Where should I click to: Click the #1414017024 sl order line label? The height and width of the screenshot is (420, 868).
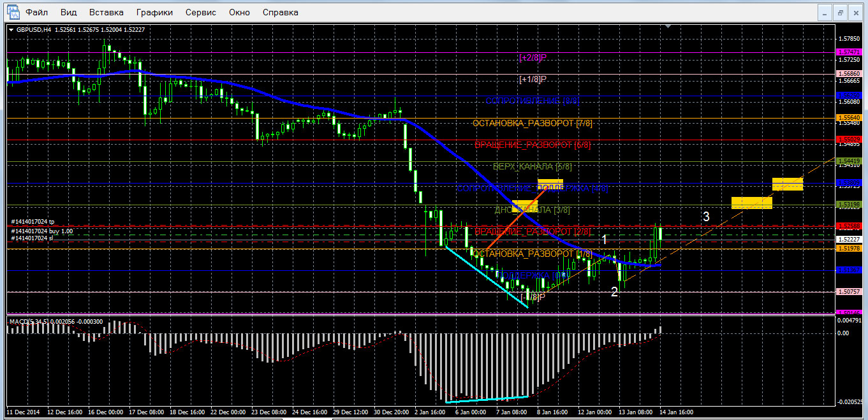[x=32, y=238]
